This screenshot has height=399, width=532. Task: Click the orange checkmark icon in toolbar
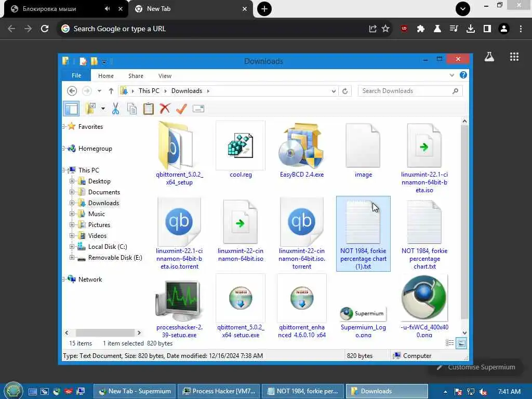(x=181, y=109)
